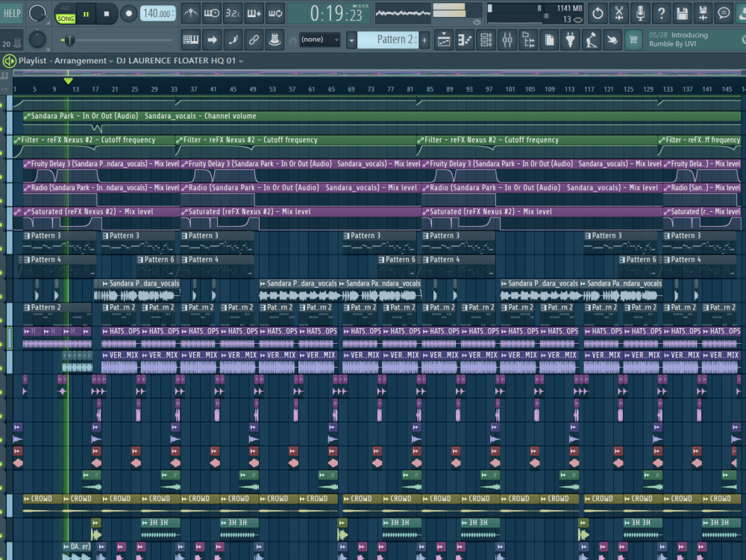This screenshot has height=560, width=746.
Task: Select the Pattern 2 field
Action: tap(388, 40)
